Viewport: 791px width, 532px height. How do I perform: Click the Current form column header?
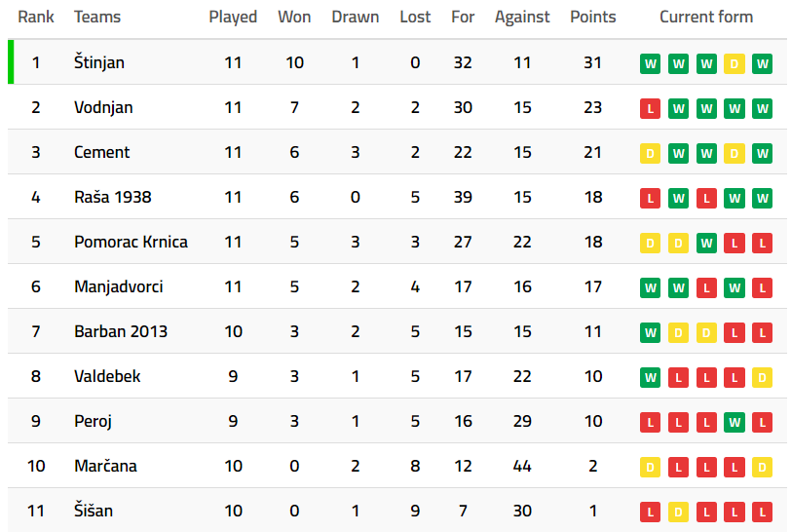[706, 17]
